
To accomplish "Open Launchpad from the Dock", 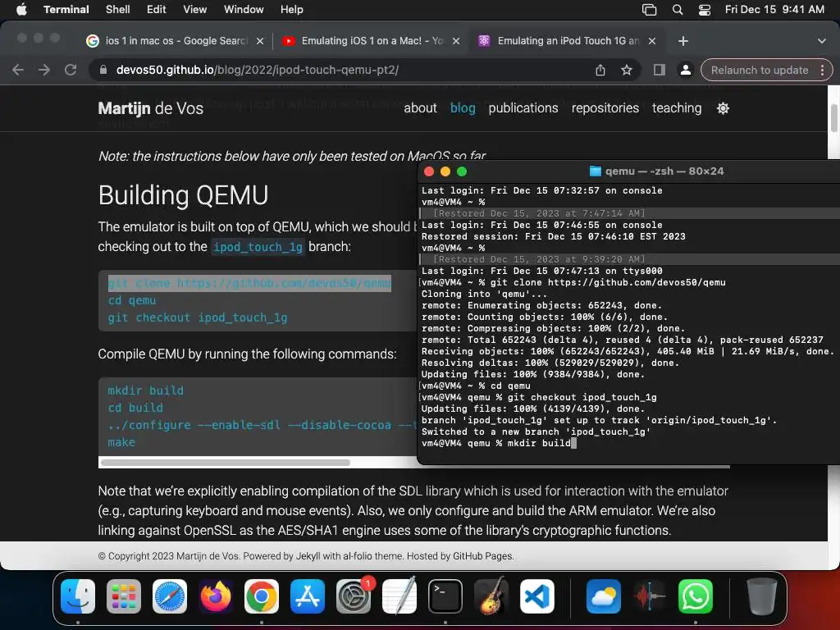I will (x=124, y=596).
